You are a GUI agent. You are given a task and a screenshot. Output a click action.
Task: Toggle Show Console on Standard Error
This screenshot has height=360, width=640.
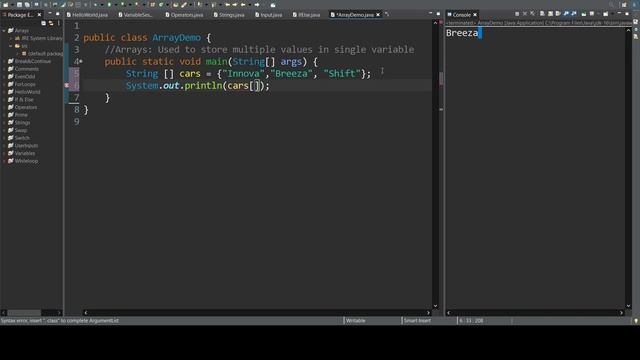point(573,14)
